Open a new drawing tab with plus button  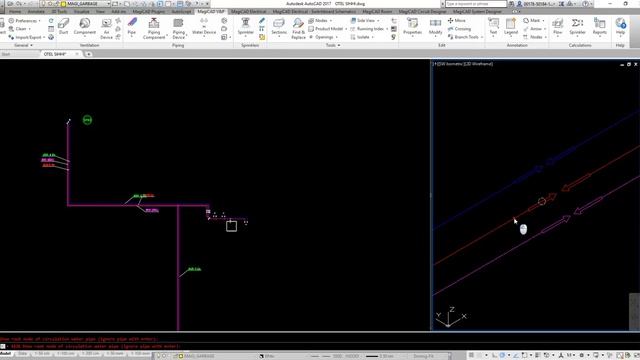point(89,54)
